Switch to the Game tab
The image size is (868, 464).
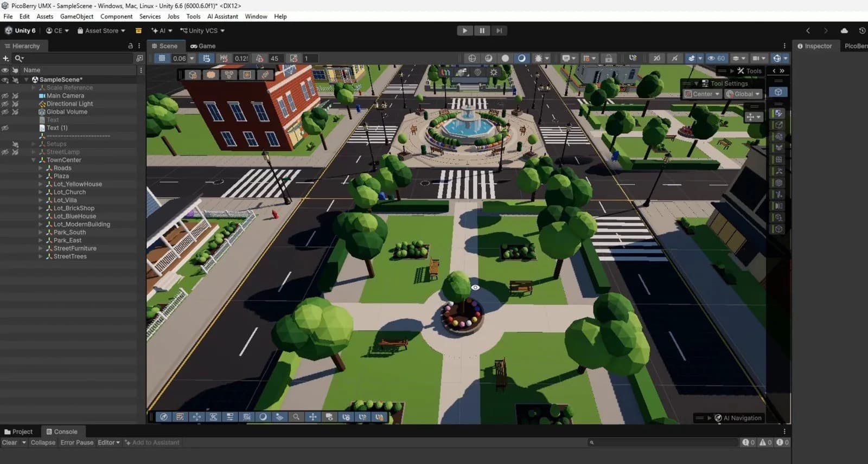(x=203, y=46)
